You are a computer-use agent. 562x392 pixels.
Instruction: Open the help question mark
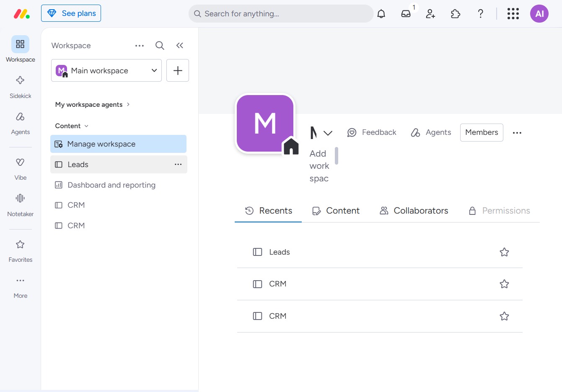(x=481, y=14)
